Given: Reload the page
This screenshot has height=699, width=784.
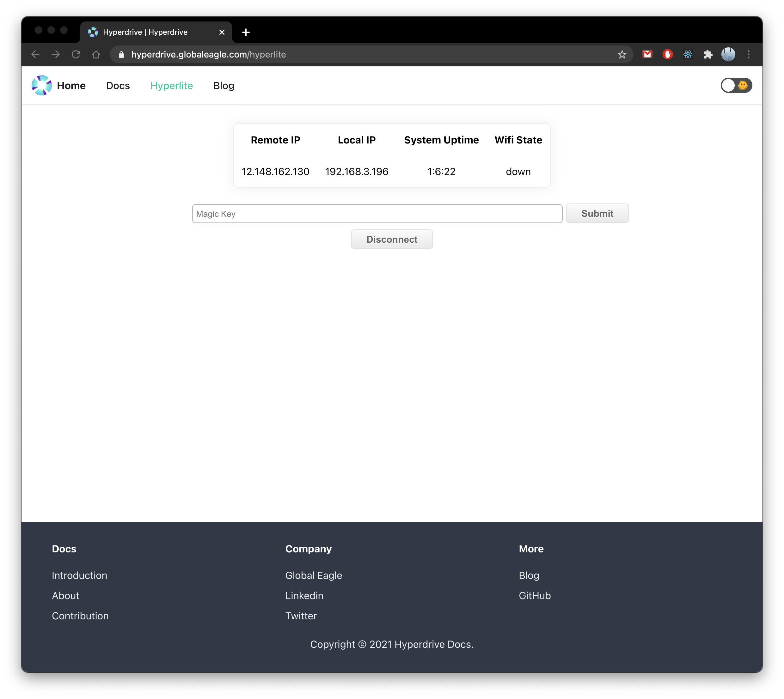Looking at the screenshot, I should (76, 55).
